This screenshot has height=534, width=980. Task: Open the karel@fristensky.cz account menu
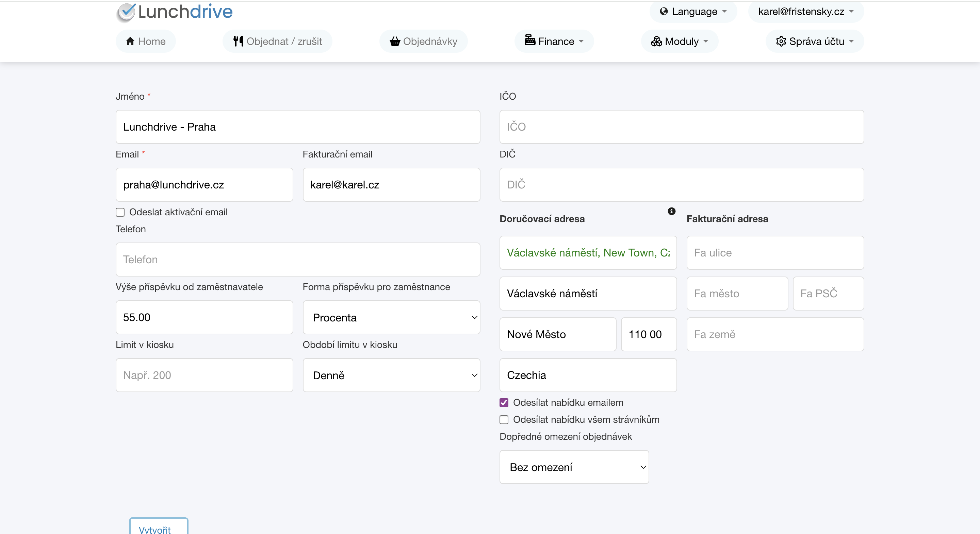(806, 12)
